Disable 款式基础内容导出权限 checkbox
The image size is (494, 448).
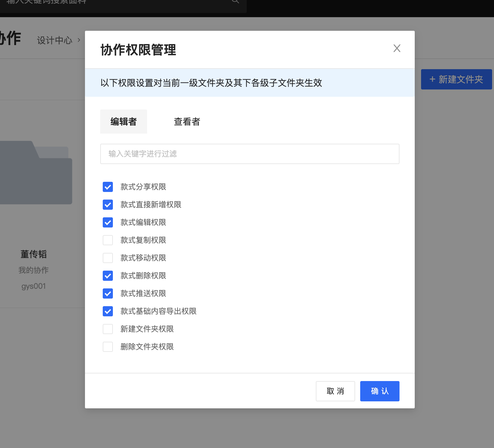click(x=108, y=311)
